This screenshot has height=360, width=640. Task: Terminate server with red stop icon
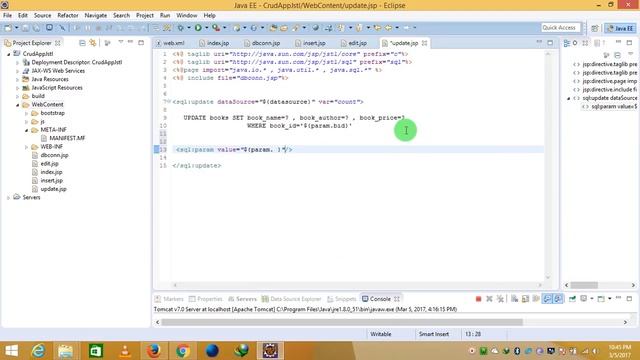pos(478,299)
